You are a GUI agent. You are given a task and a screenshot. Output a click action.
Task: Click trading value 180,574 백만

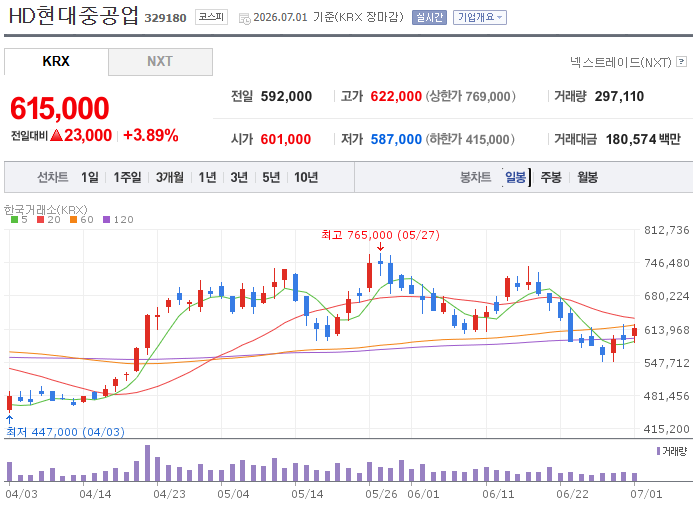tap(643, 139)
